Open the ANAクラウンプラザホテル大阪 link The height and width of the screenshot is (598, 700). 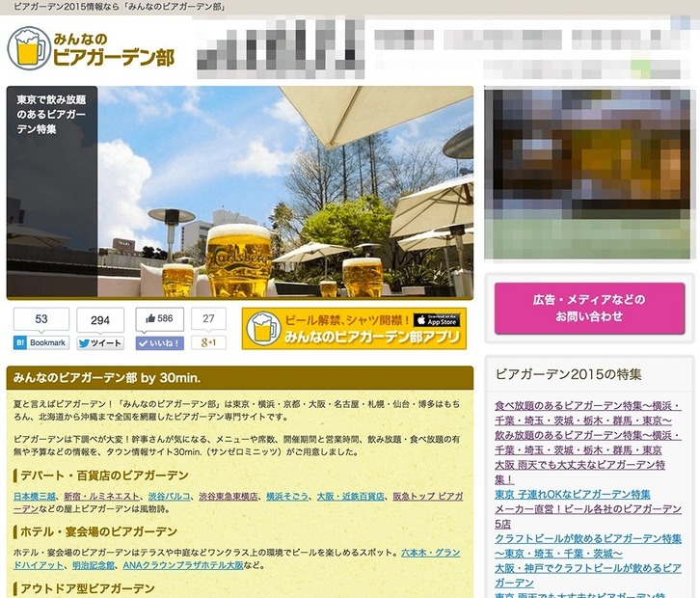(183, 565)
